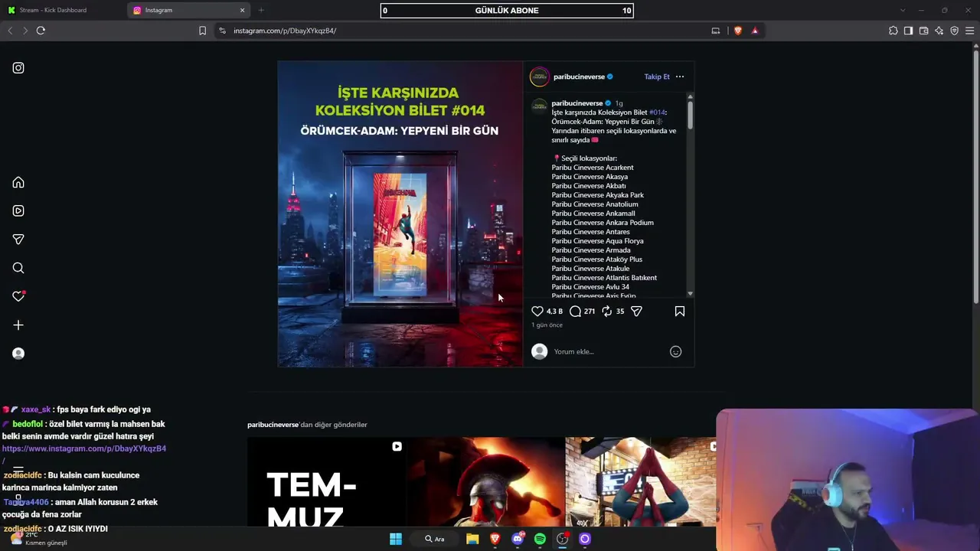Open Instagram link in stream chat
This screenshot has height=551, width=980.
click(x=84, y=448)
